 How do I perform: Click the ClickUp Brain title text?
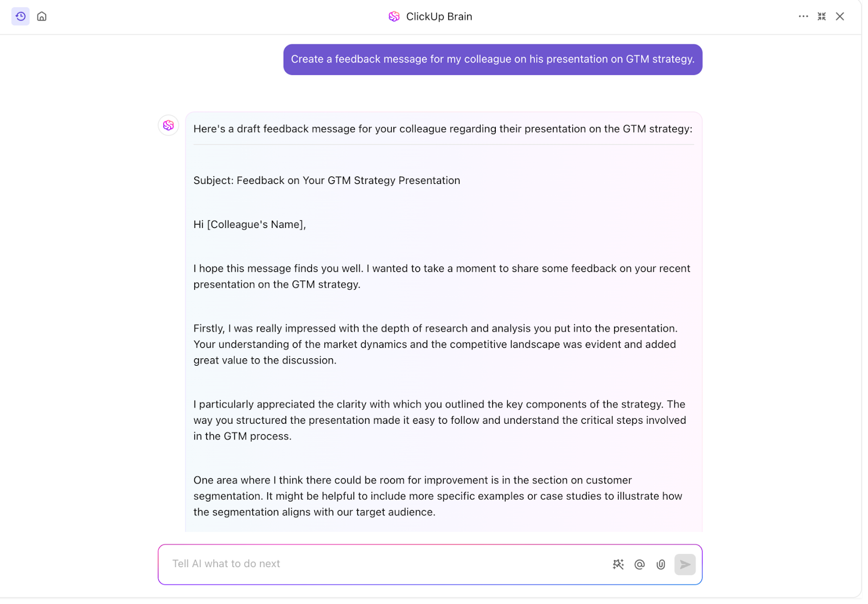click(439, 17)
